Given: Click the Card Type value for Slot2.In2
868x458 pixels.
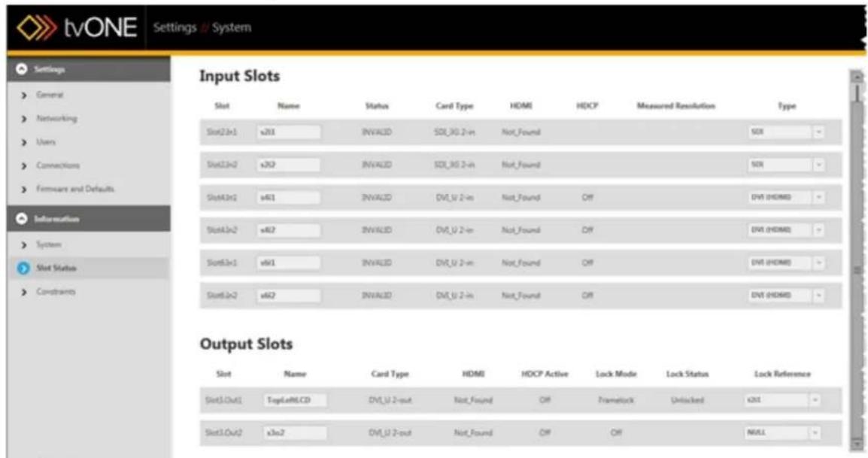Looking at the screenshot, I should coord(454,165).
